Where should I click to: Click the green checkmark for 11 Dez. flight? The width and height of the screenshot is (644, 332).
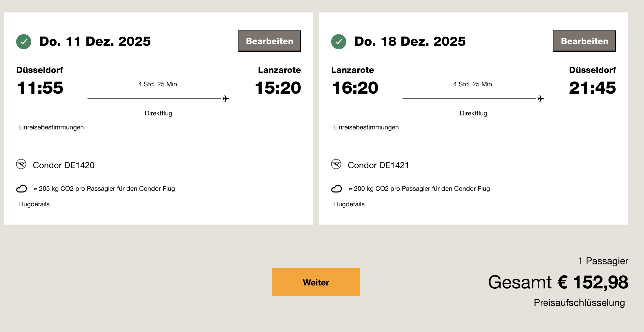[x=24, y=42]
